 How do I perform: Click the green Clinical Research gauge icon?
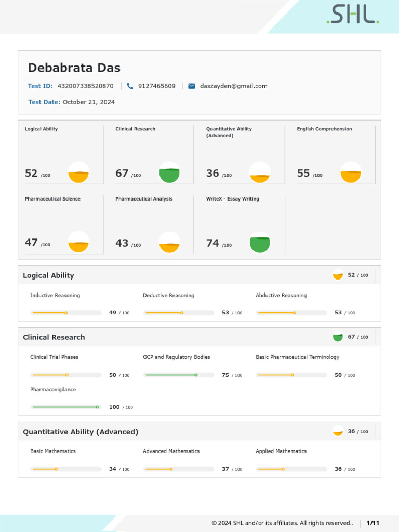click(x=169, y=172)
